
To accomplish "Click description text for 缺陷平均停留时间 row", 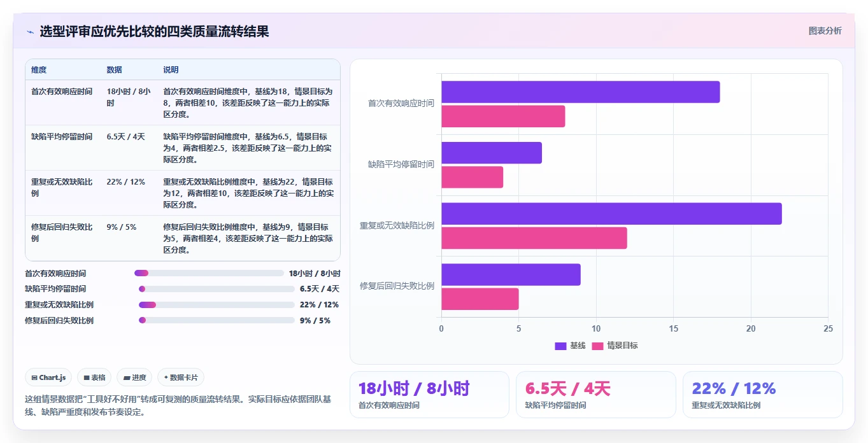I will [x=248, y=148].
